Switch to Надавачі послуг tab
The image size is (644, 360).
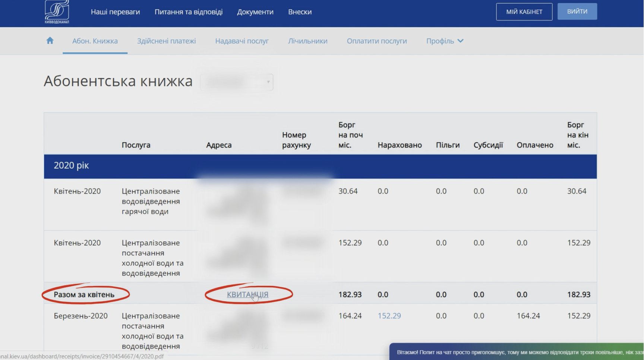click(x=242, y=41)
